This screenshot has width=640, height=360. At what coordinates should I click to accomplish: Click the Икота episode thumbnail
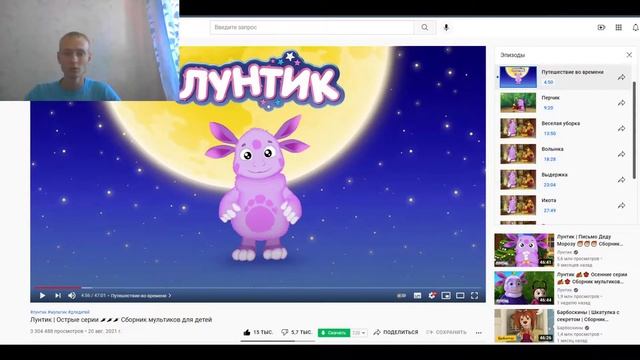[x=518, y=206]
